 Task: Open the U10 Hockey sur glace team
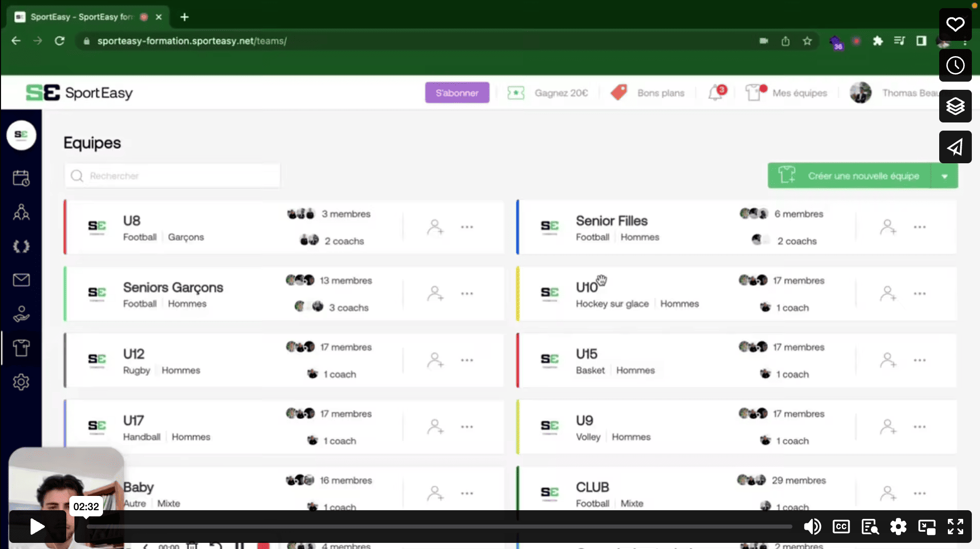tap(586, 287)
